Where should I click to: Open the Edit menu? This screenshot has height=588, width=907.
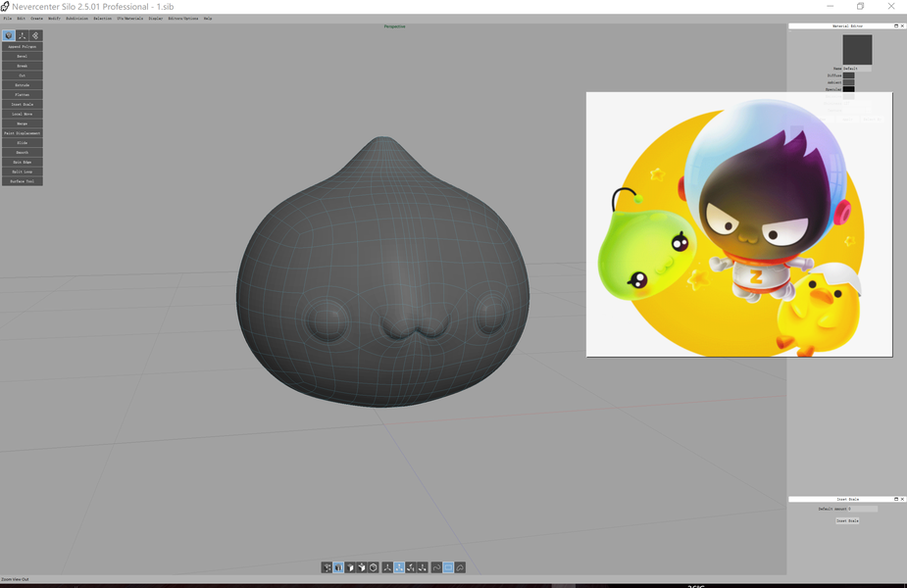pos(21,19)
